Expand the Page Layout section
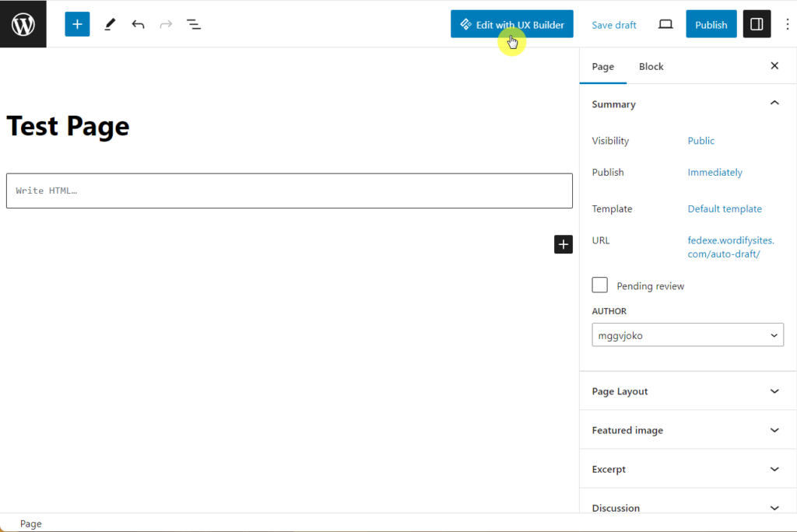 (x=687, y=391)
